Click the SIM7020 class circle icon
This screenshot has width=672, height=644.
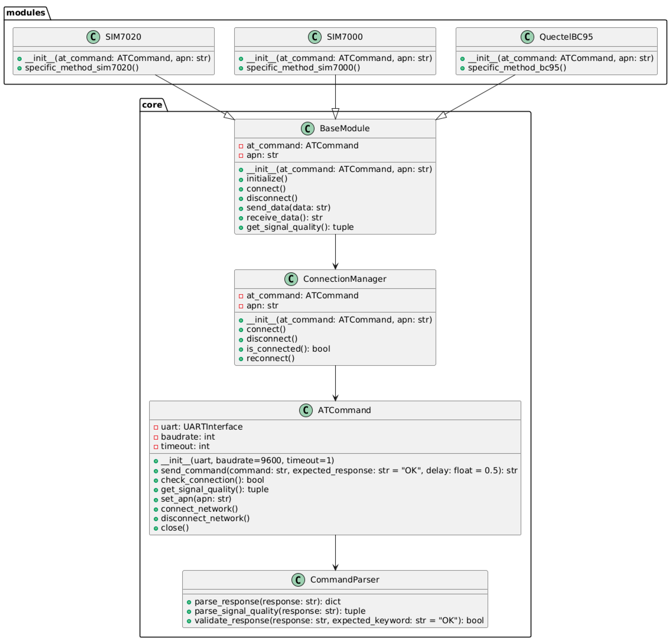pyautogui.click(x=93, y=37)
